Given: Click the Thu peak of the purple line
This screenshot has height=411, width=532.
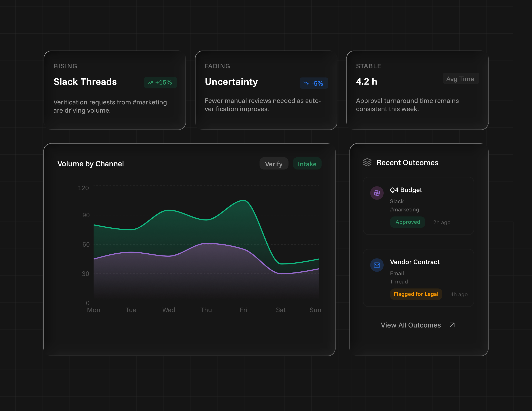Looking at the screenshot, I should (206, 243).
